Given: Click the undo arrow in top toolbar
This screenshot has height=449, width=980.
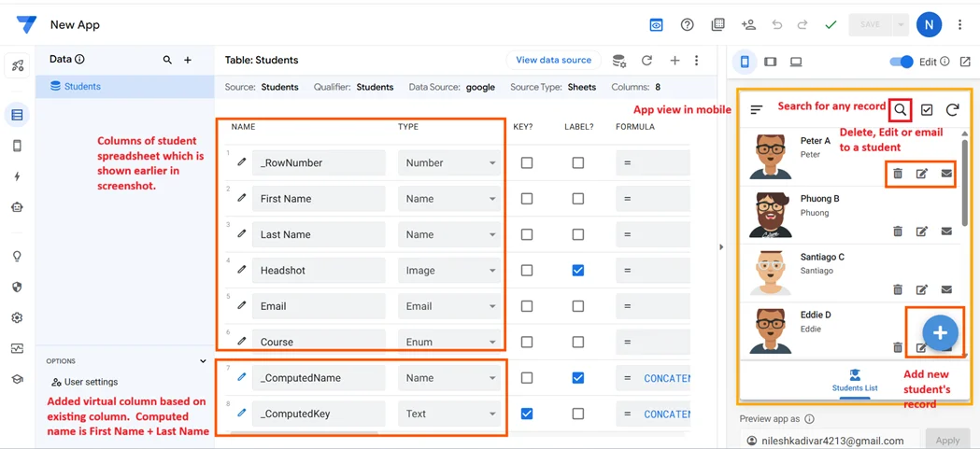Looking at the screenshot, I should tap(777, 25).
